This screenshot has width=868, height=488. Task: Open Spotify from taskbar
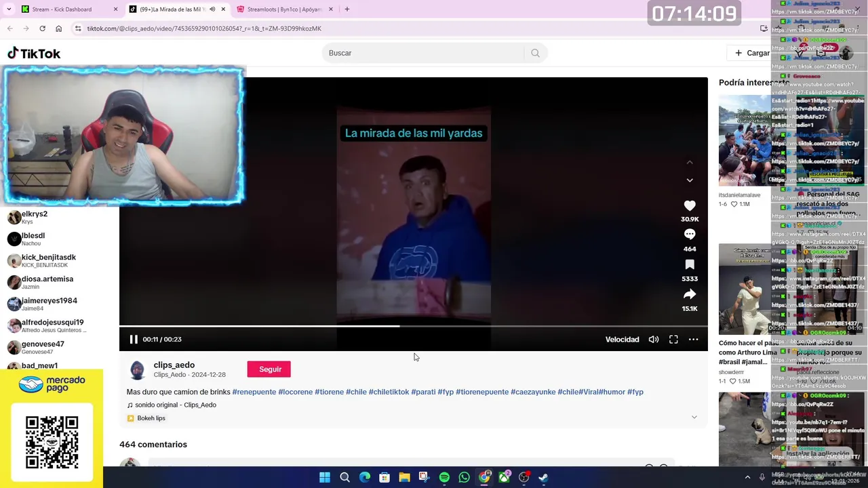444,478
